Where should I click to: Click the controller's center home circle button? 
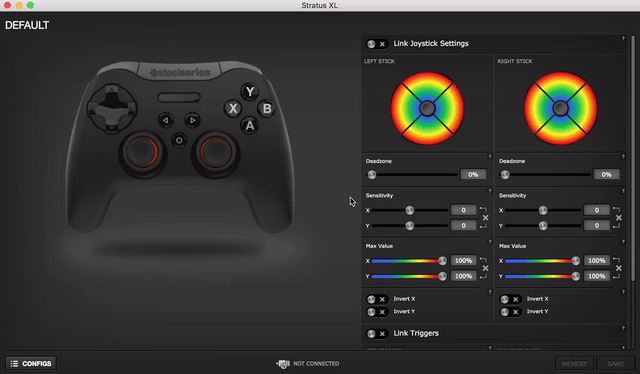[x=179, y=140]
